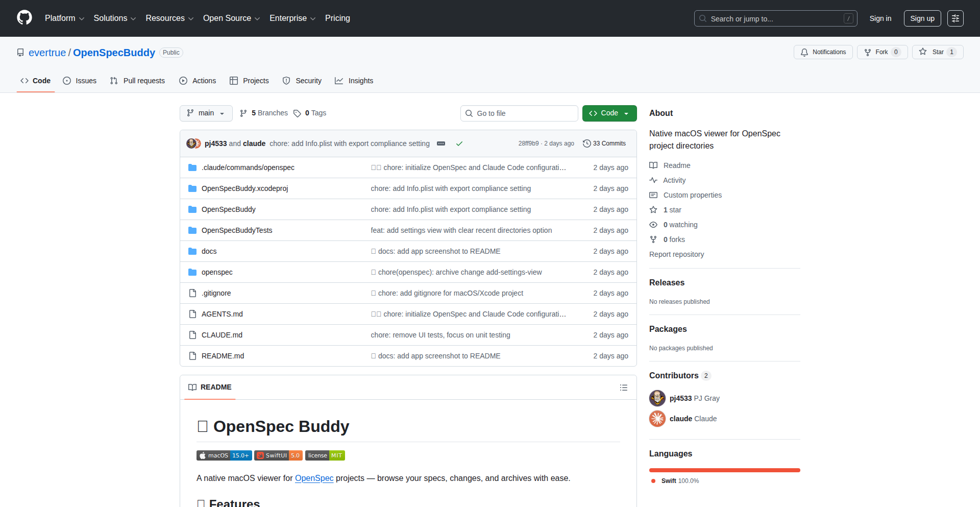The height and width of the screenshot is (507, 980).
Task: Open the green Code dropdown
Action: (609, 113)
